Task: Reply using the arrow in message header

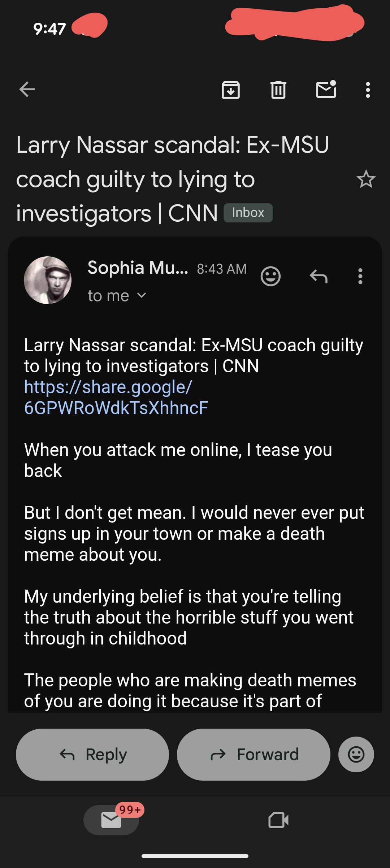Action: point(318,277)
